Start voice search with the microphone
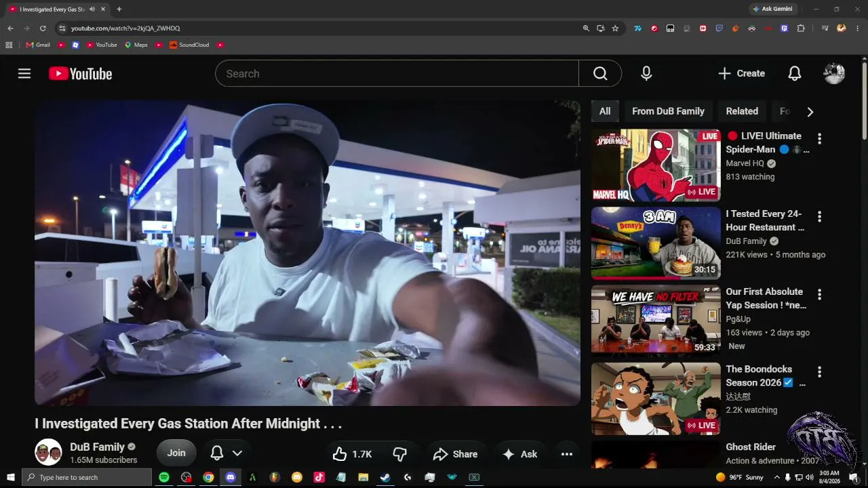The image size is (868, 488). point(646,73)
